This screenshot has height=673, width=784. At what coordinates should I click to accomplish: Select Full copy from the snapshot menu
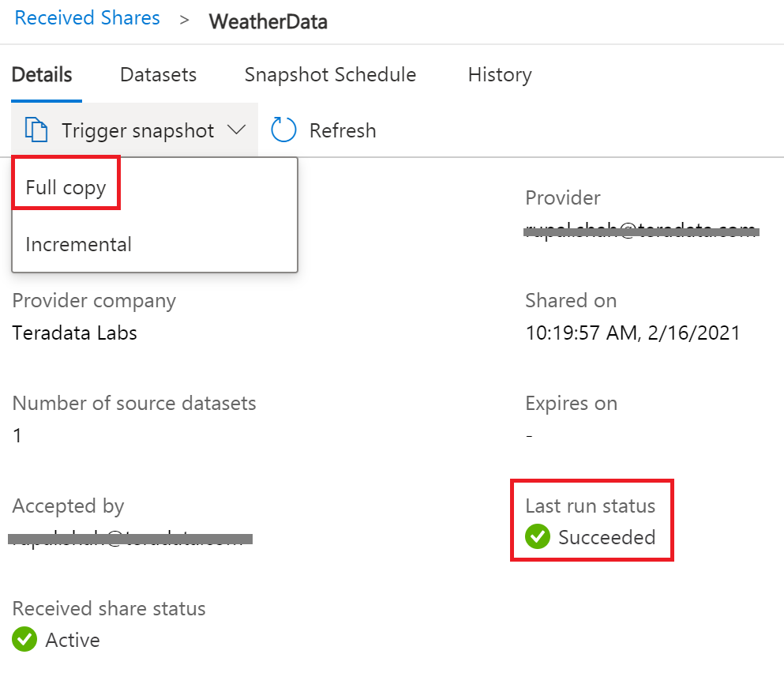click(x=66, y=186)
